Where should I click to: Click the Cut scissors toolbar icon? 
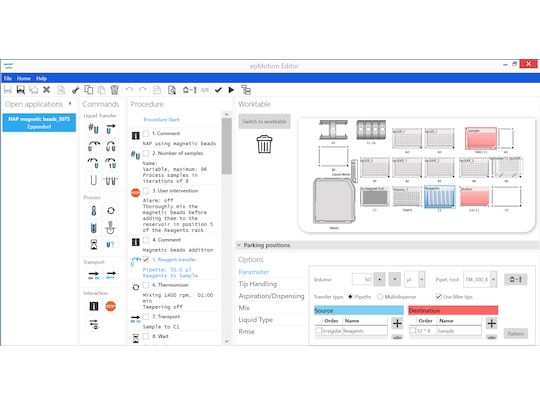(x=75, y=90)
